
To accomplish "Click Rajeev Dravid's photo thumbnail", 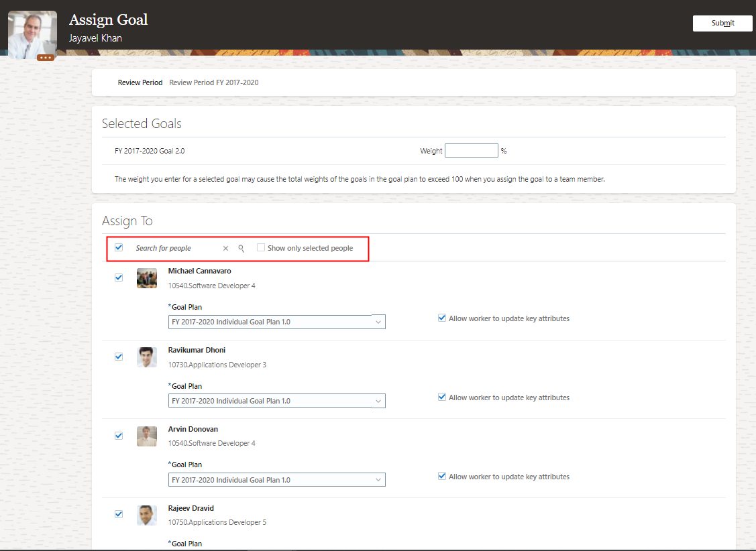I will click(x=146, y=515).
